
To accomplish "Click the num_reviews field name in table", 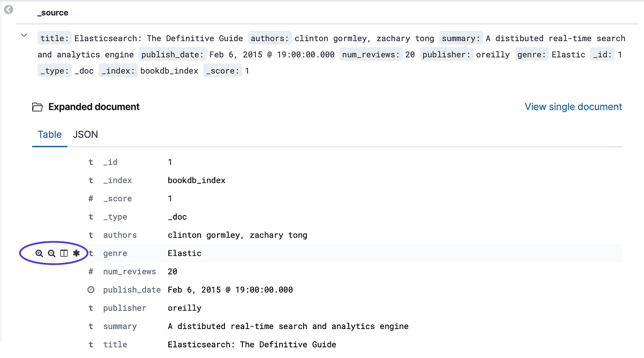I will click(130, 272).
